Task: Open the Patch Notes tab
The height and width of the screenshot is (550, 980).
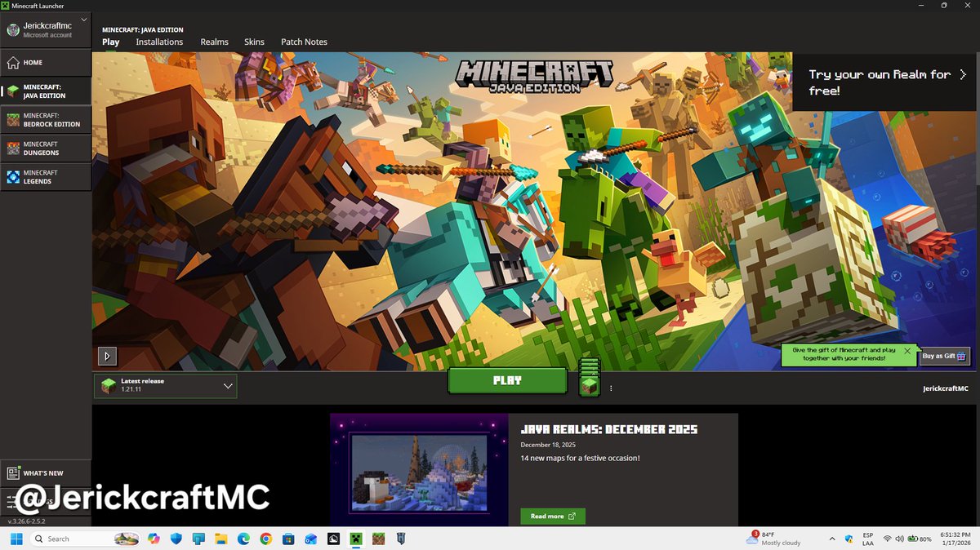Action: [304, 42]
